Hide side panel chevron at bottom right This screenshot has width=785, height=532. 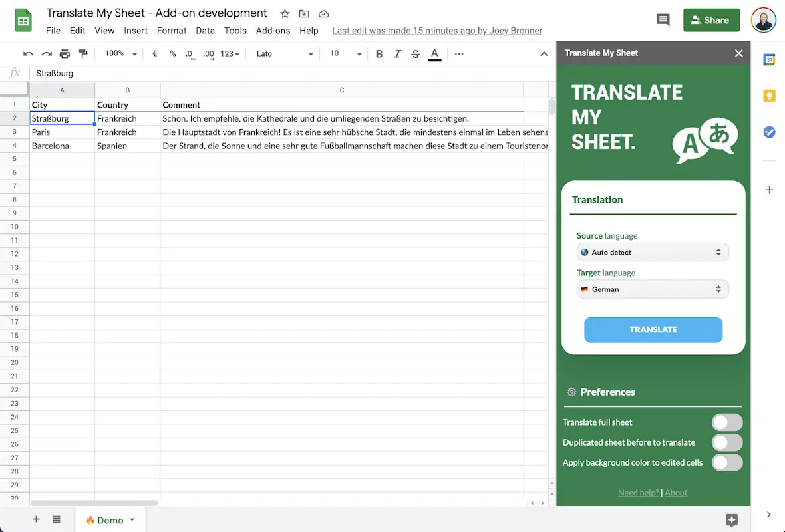[768, 515]
